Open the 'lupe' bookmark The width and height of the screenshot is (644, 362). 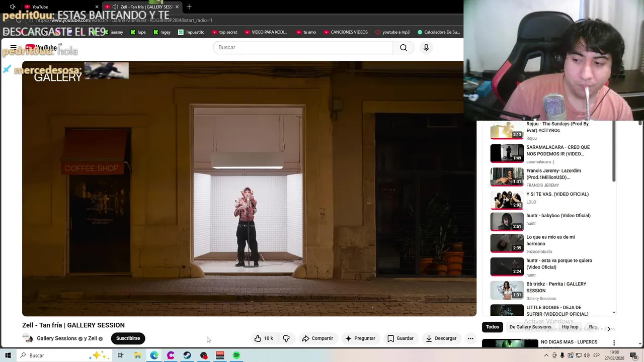point(138,32)
